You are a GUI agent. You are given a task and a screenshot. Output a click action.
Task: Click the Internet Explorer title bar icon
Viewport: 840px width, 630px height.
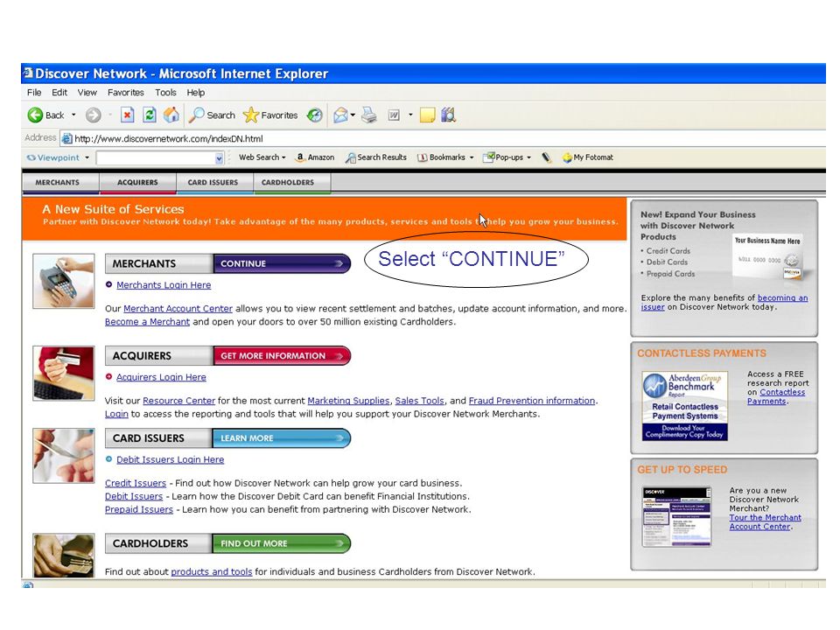pyautogui.click(x=28, y=73)
